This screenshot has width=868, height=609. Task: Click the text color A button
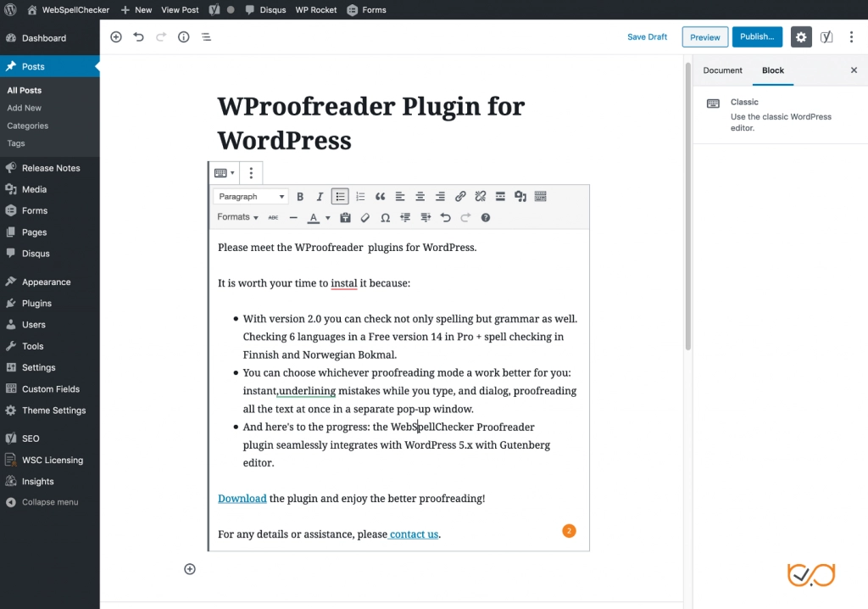(x=314, y=218)
